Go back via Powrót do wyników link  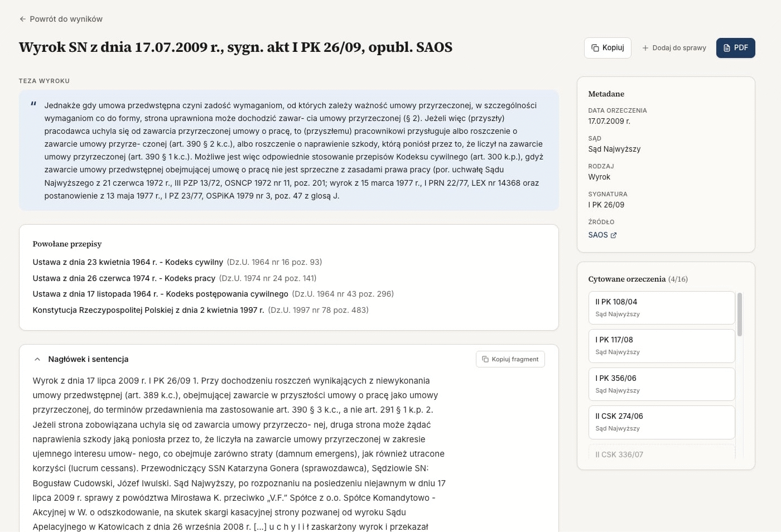coord(66,19)
